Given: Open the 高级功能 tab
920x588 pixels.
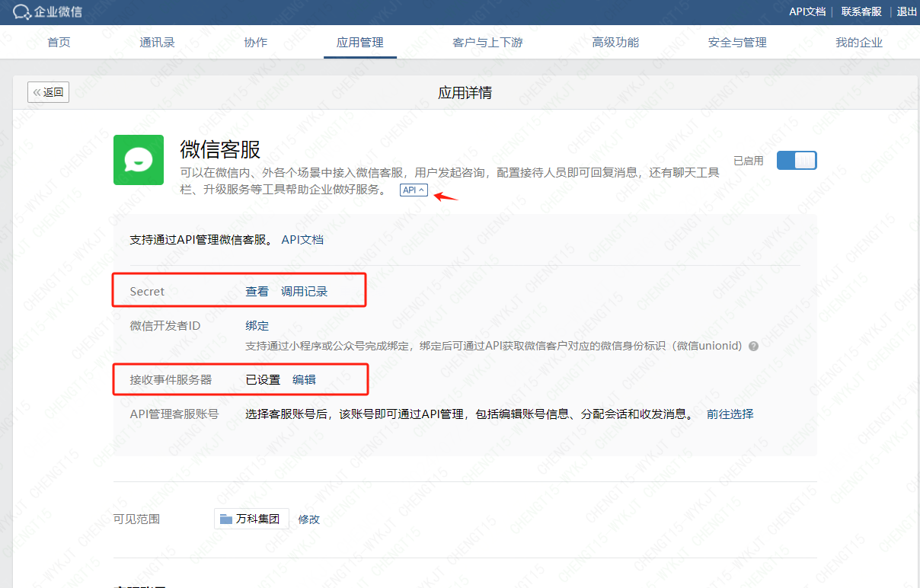Looking at the screenshot, I should click(615, 43).
